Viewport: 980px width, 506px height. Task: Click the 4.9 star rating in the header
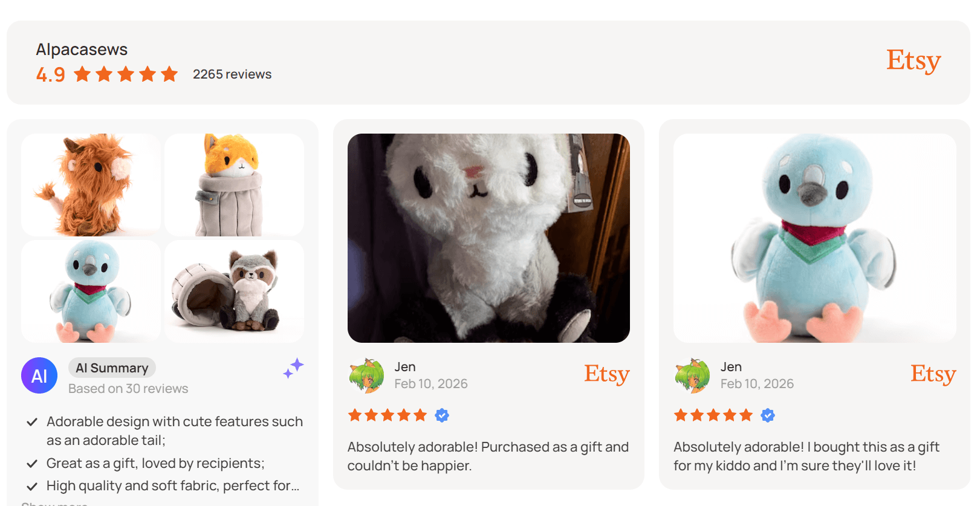(x=106, y=74)
